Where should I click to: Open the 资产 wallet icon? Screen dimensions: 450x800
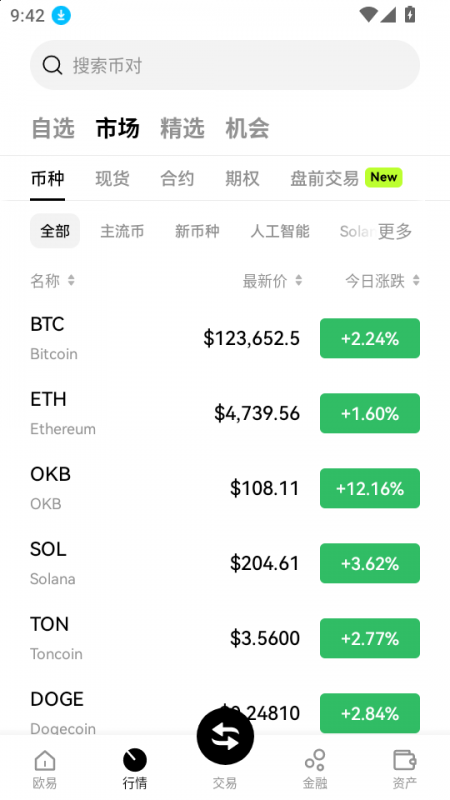405,760
